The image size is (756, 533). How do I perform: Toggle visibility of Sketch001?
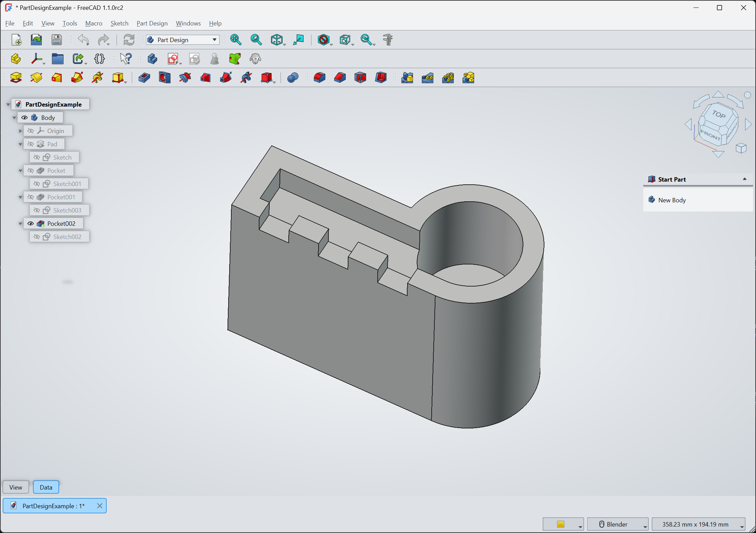click(37, 184)
